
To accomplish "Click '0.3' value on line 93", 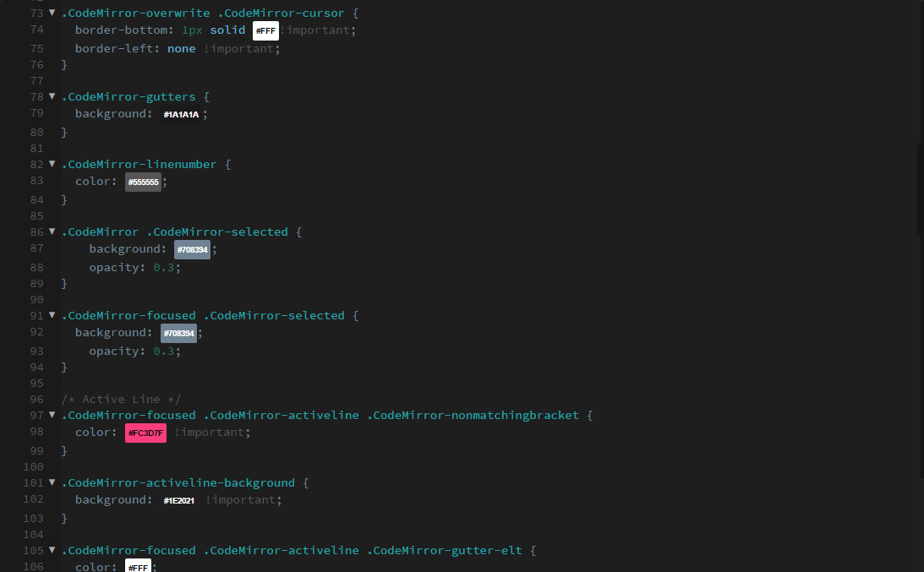I will 164,351.
